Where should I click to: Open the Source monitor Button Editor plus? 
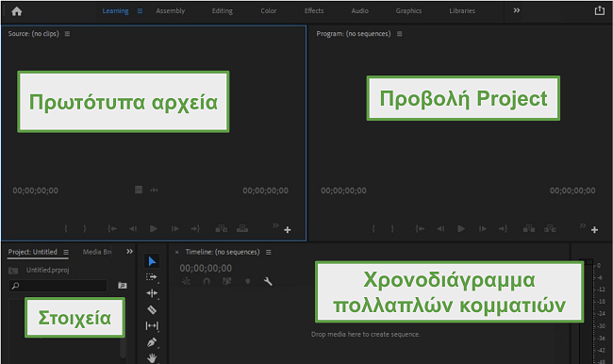click(x=288, y=230)
